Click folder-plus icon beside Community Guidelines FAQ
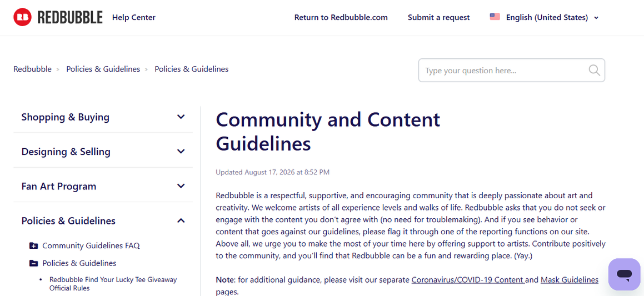This screenshot has height=296, width=644. pyautogui.click(x=34, y=246)
